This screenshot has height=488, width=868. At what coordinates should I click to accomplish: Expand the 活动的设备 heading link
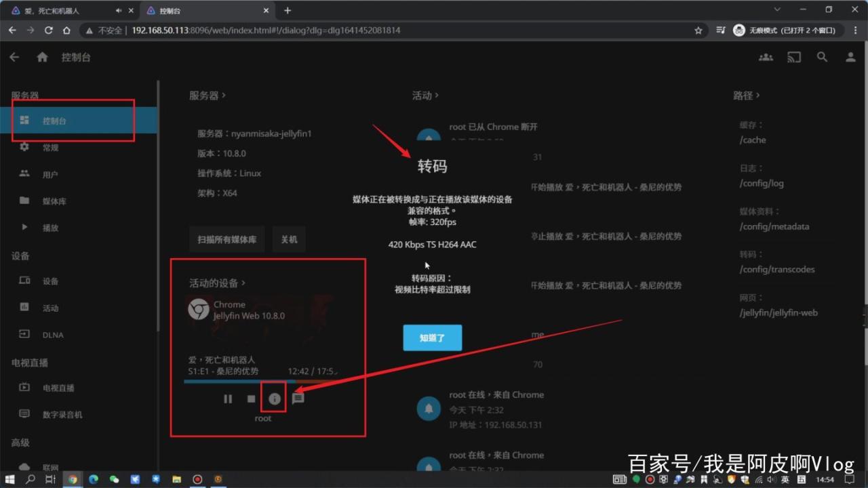(x=218, y=283)
